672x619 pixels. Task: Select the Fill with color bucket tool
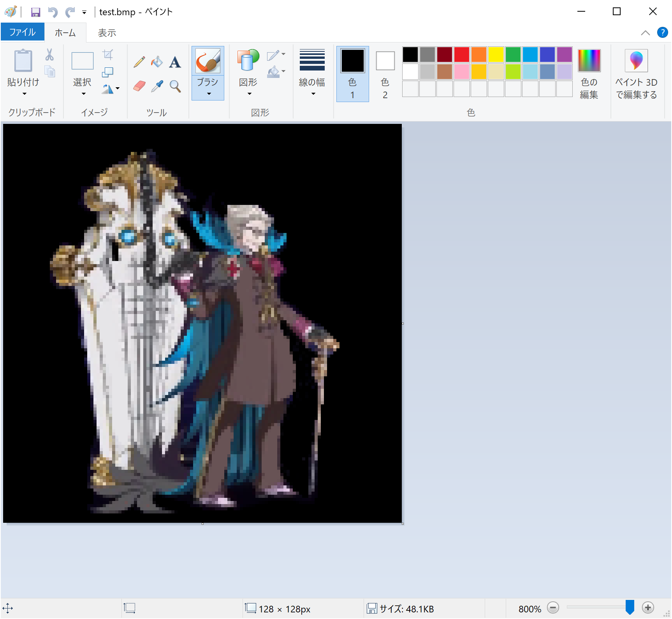[x=157, y=62]
